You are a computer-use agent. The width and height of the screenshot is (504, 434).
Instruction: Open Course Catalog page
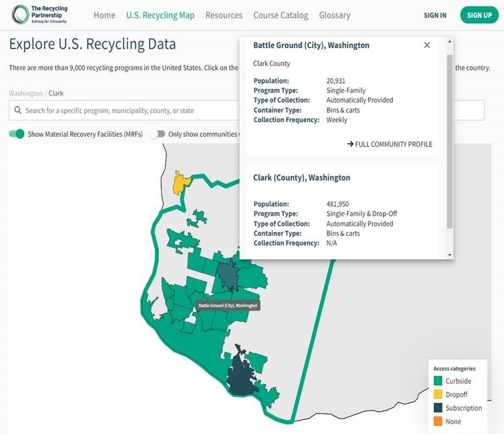coord(280,15)
